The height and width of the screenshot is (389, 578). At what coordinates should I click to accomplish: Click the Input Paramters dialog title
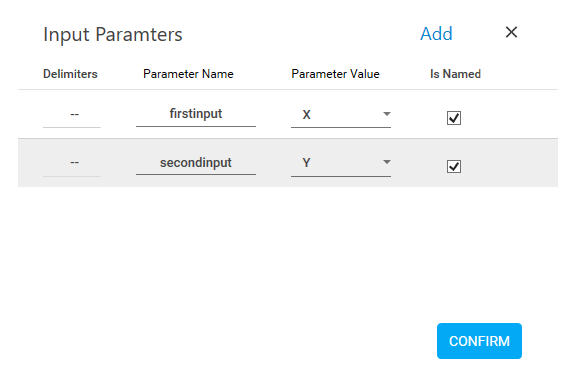[113, 35]
